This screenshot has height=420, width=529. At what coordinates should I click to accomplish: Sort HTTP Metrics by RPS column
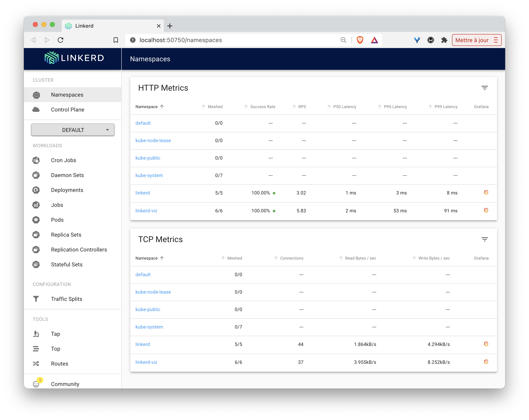(x=299, y=107)
